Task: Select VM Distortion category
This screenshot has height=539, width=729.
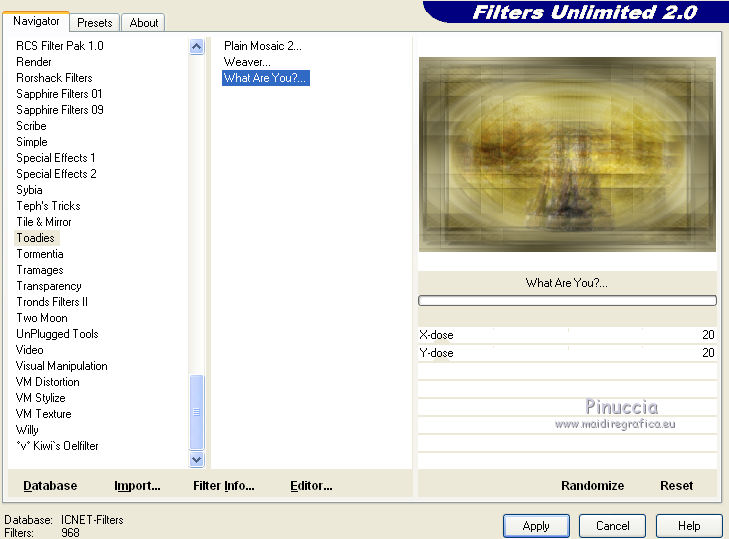Action: pyautogui.click(x=47, y=382)
